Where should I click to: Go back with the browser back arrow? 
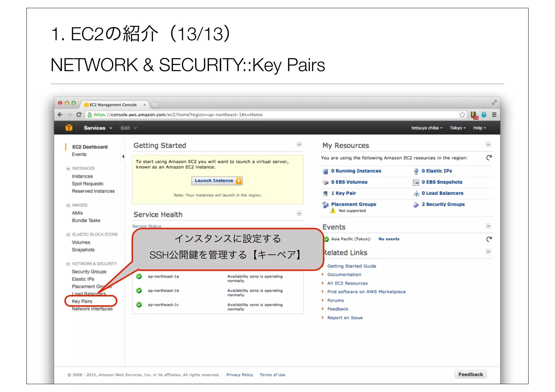pyautogui.click(x=60, y=115)
